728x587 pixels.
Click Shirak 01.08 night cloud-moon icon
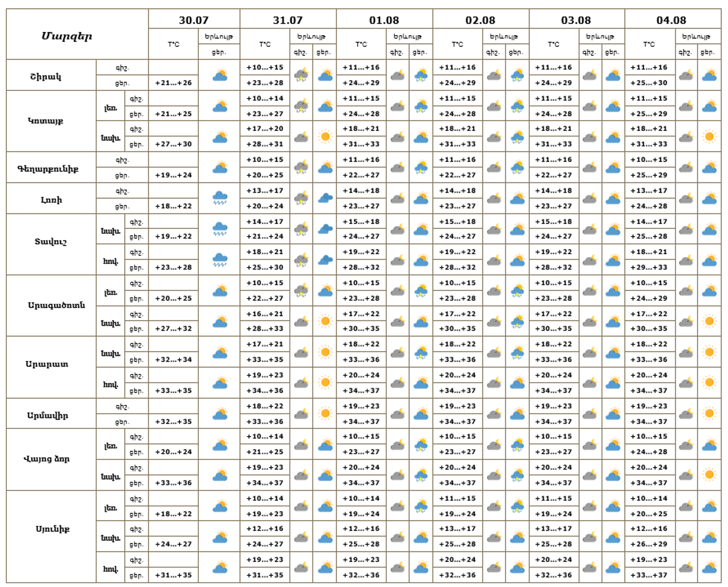[398, 75]
